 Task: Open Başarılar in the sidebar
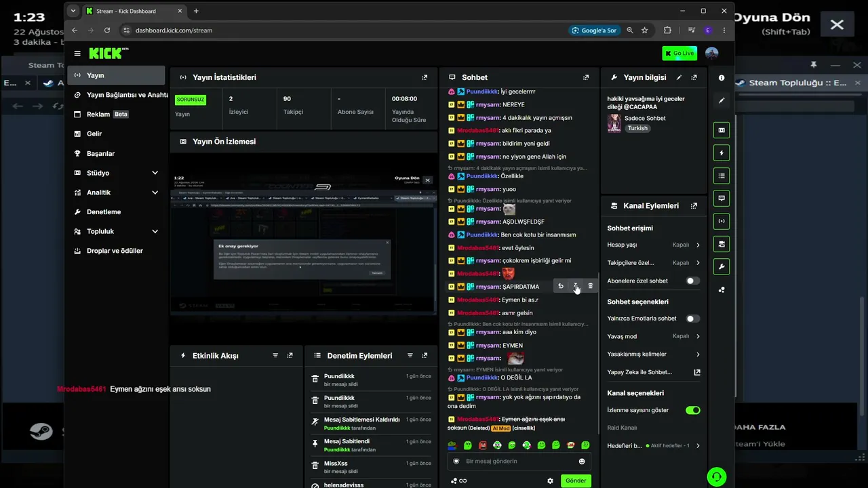tap(116, 154)
